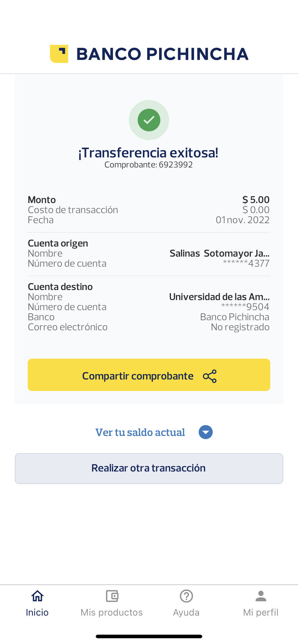Tap the Inicio home icon
298x644 pixels.
click(37, 596)
